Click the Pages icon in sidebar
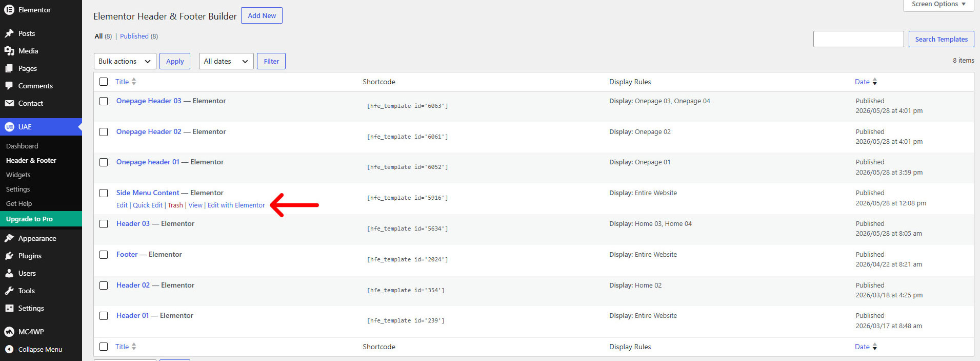Image resolution: width=980 pixels, height=361 pixels. pyautogui.click(x=9, y=68)
